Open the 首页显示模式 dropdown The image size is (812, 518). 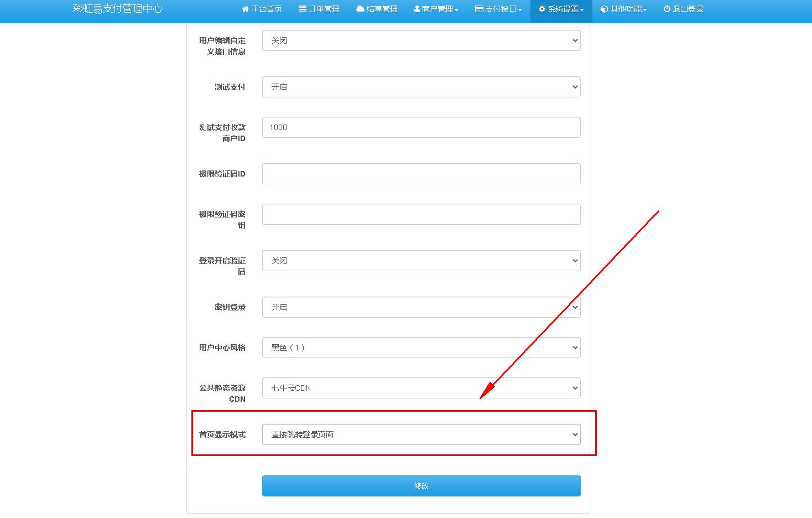(x=421, y=434)
